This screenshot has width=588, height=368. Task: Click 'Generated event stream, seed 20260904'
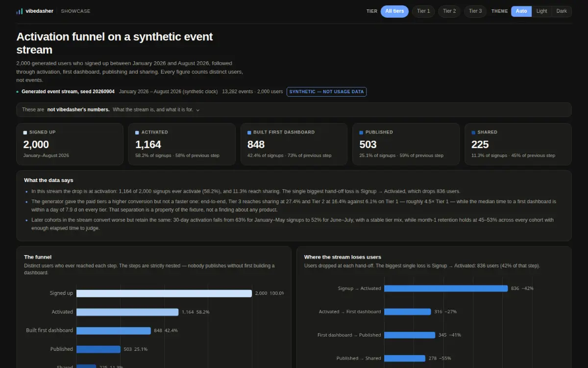click(68, 92)
